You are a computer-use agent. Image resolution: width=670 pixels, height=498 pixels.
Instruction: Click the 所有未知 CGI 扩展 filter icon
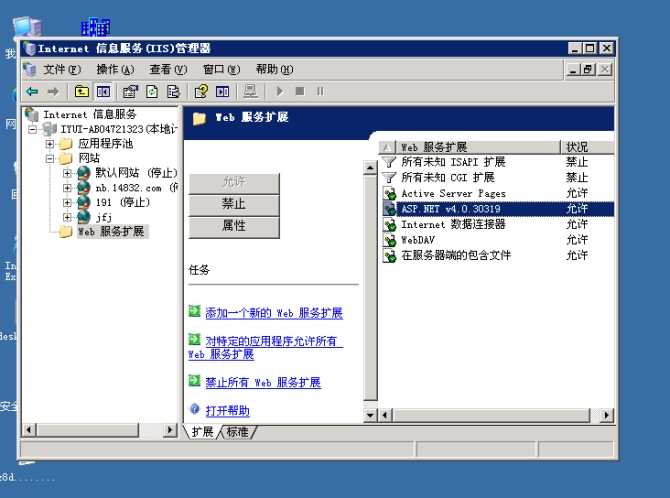[x=388, y=177]
